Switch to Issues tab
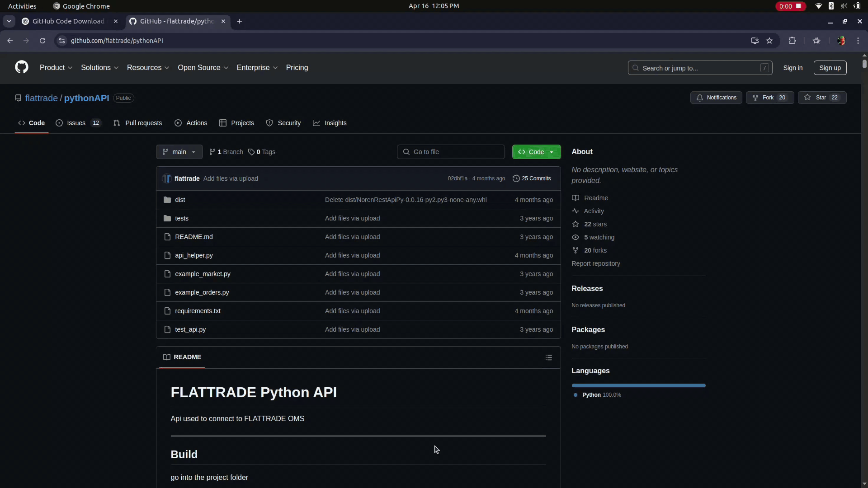The width and height of the screenshot is (868, 488). (x=79, y=123)
